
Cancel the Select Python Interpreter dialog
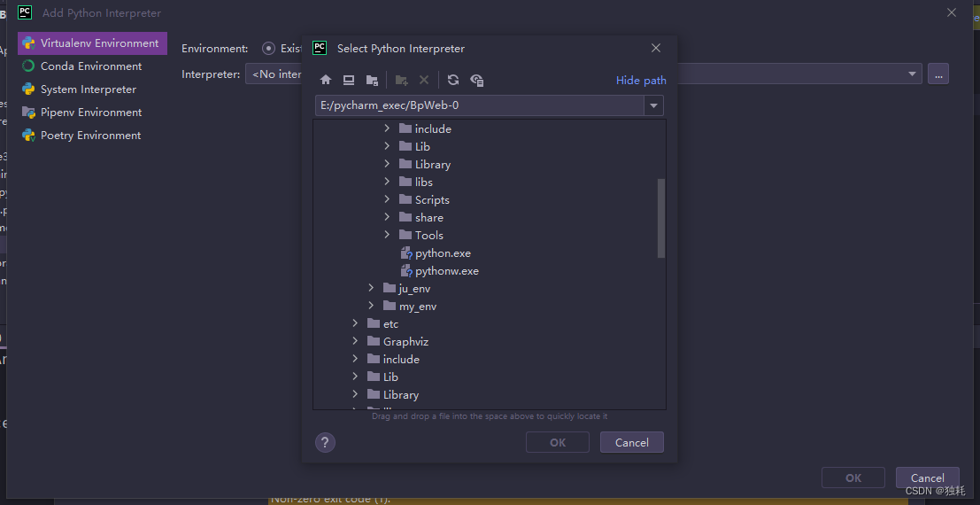point(632,442)
